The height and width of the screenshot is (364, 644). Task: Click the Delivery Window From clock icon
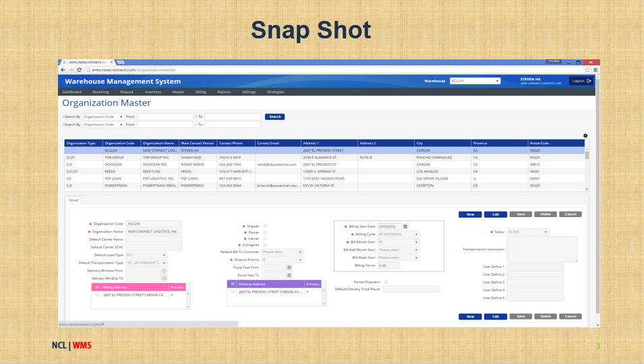coord(164,271)
